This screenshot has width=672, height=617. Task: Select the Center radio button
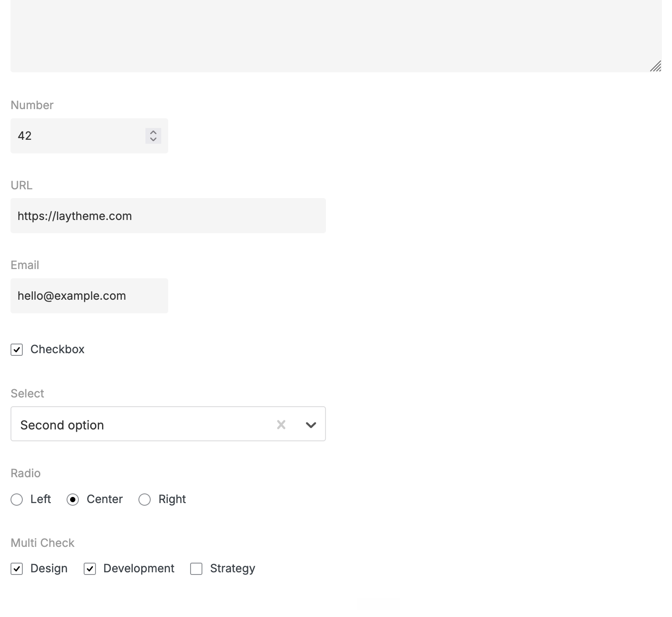point(73,500)
